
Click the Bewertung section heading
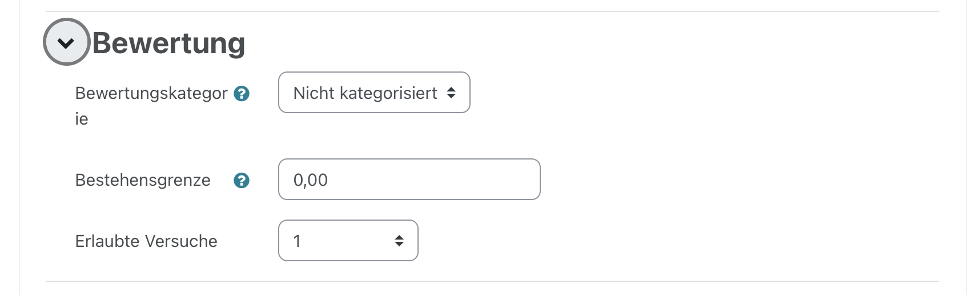(x=168, y=43)
